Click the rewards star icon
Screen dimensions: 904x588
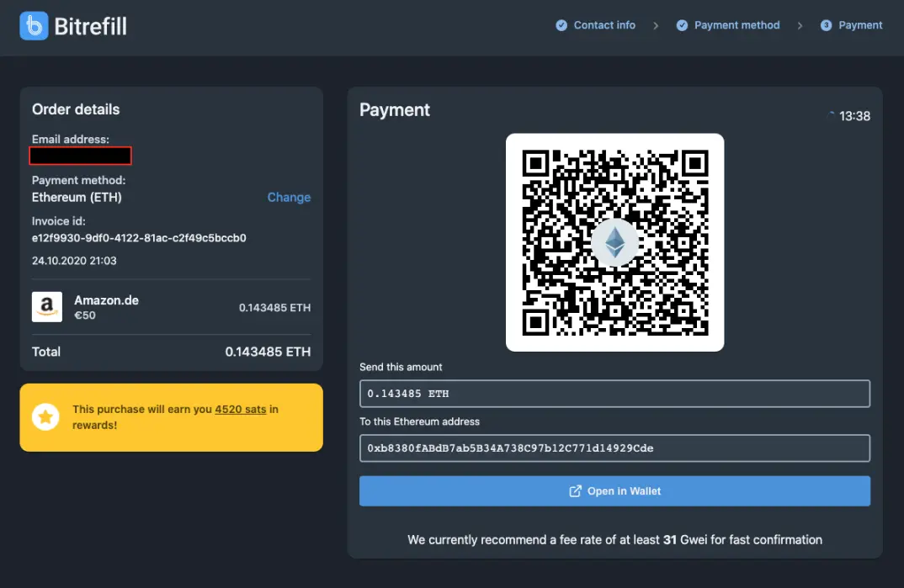coord(45,416)
